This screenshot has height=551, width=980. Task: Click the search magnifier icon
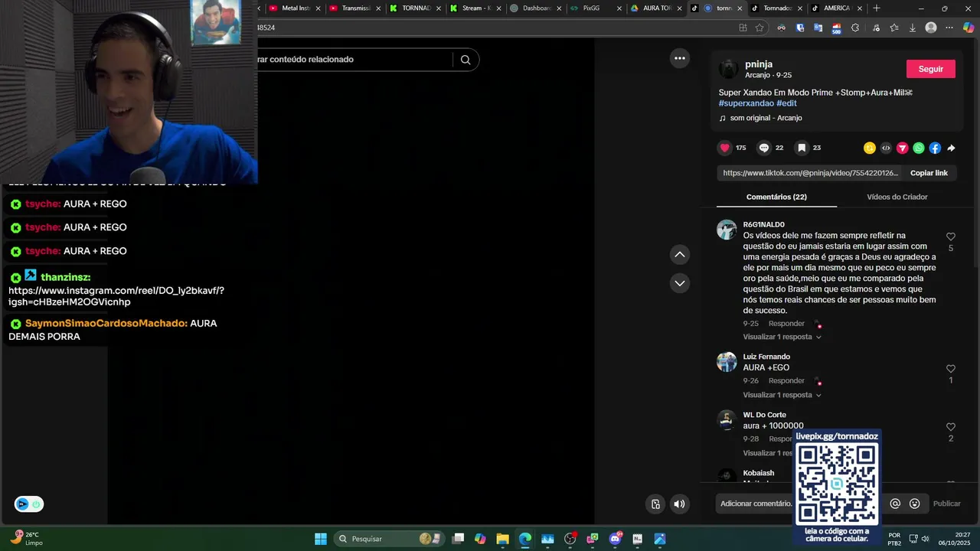coord(465,60)
